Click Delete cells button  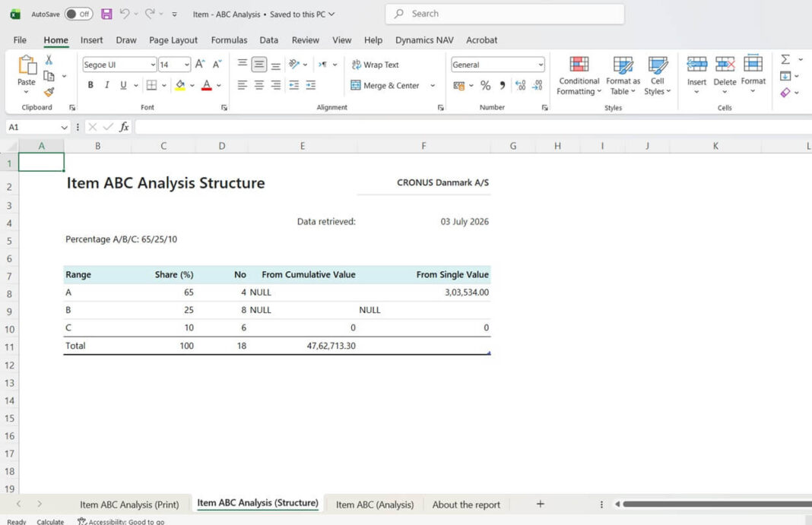[x=725, y=75]
